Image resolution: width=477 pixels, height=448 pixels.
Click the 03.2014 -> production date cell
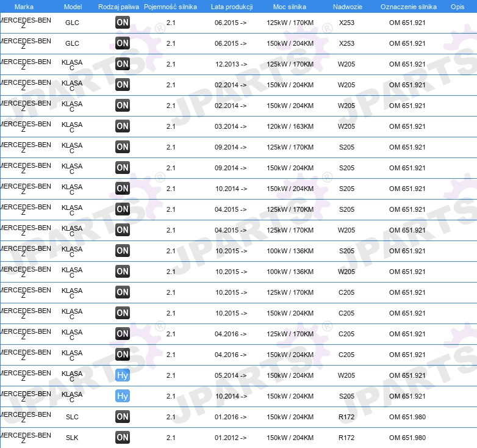[x=231, y=126]
